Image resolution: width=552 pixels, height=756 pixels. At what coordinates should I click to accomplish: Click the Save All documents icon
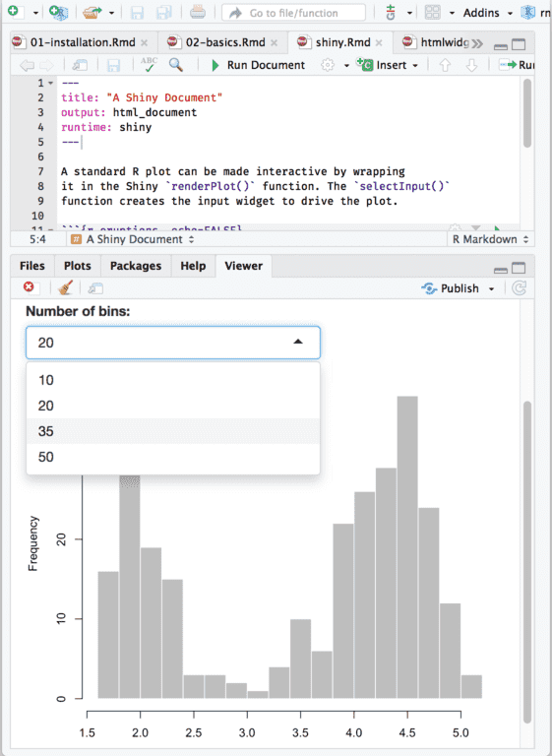(163, 12)
